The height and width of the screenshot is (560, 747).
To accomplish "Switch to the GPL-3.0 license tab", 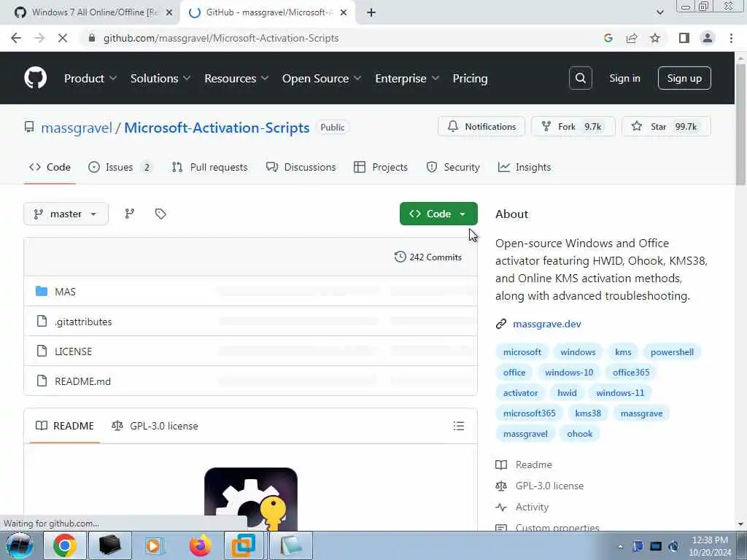I will [155, 426].
